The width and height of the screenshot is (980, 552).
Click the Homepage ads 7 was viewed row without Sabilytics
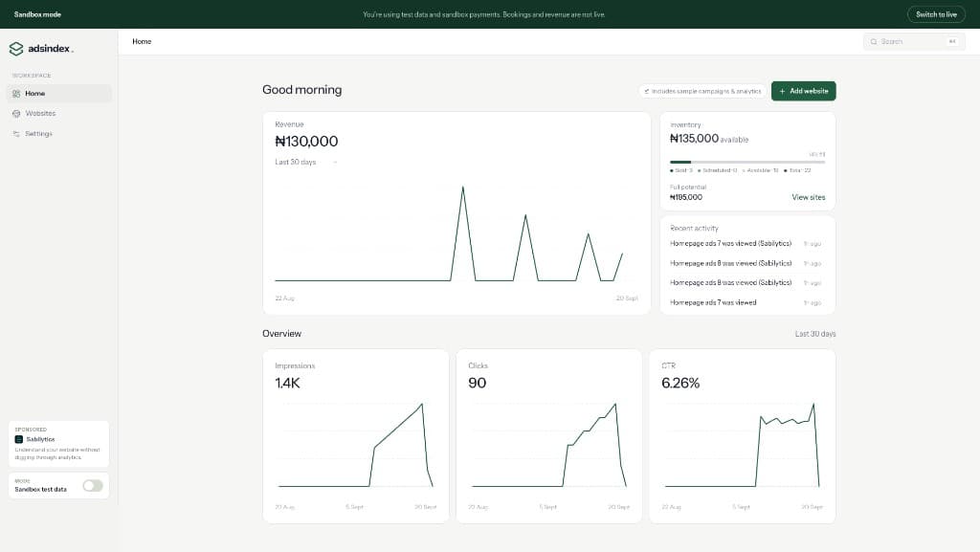(x=746, y=303)
